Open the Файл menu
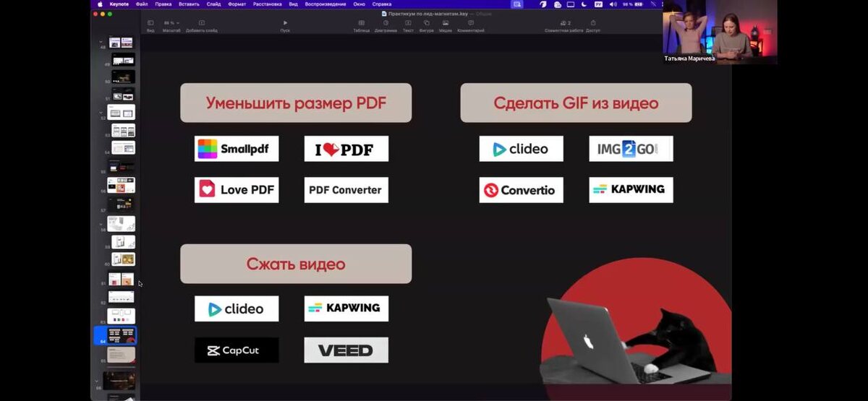This screenshot has height=401, width=868. [x=142, y=4]
